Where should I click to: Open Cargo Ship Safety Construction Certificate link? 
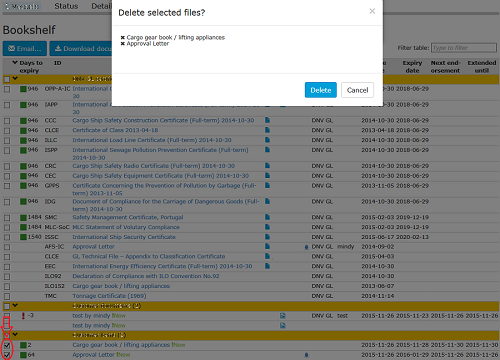pyautogui.click(x=163, y=120)
